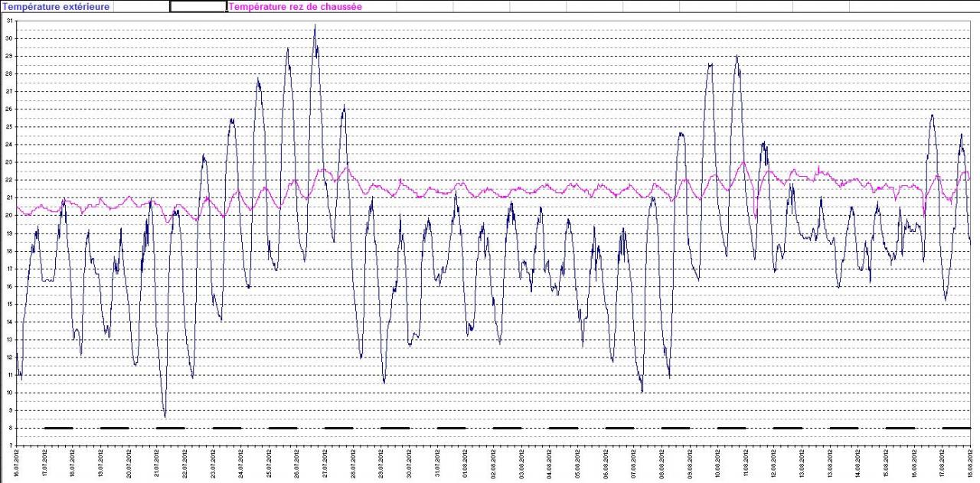Select the 'Température rez de chaussée' header cell

(x=296, y=6)
